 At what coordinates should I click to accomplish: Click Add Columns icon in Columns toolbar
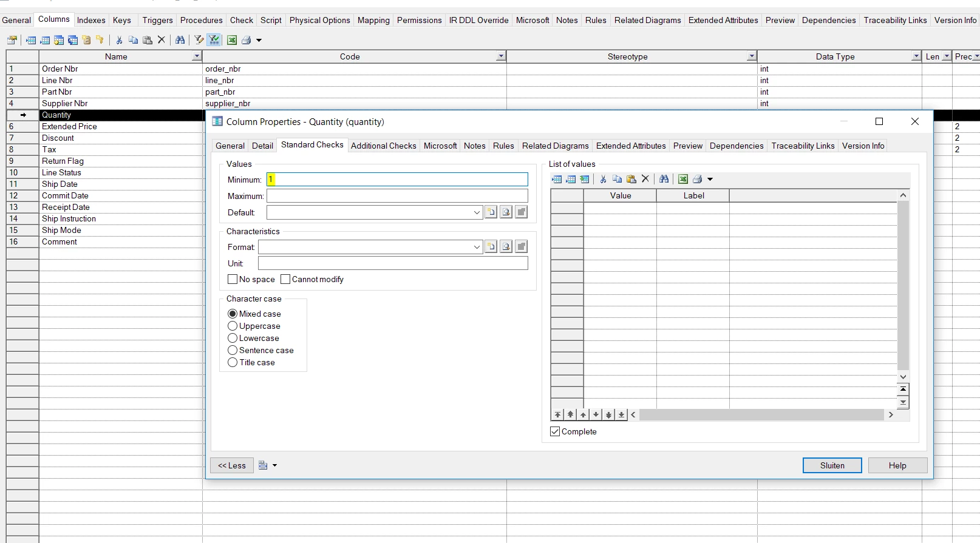(x=59, y=40)
